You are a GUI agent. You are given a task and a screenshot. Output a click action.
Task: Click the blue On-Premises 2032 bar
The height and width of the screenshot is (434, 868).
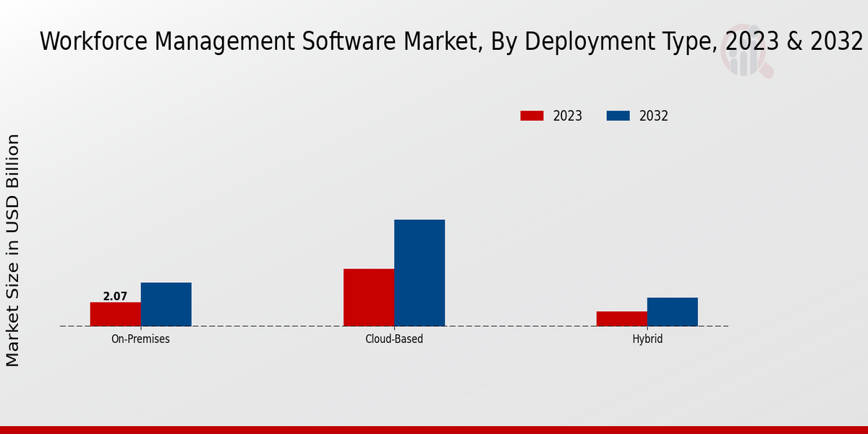[x=166, y=305]
